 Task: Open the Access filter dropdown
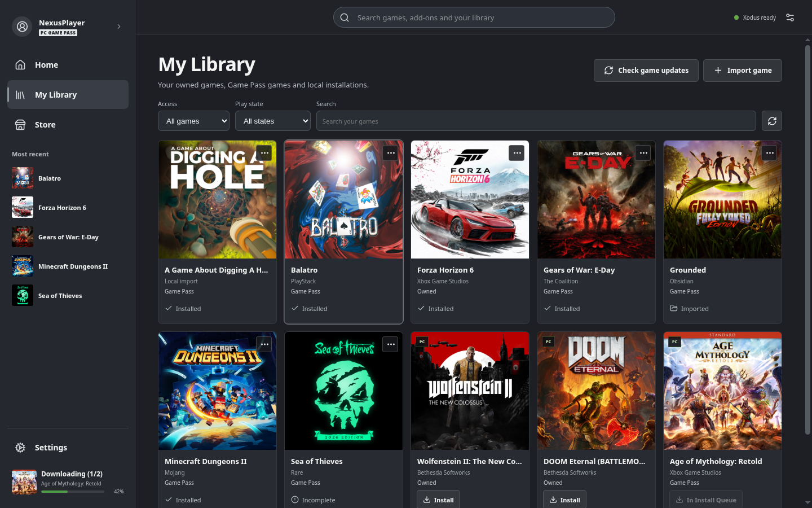click(193, 121)
